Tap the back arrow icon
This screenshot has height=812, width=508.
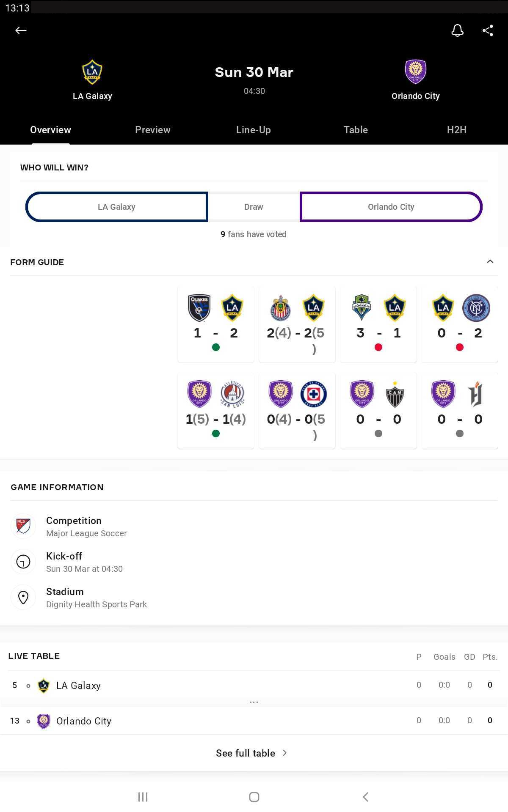pos(21,30)
